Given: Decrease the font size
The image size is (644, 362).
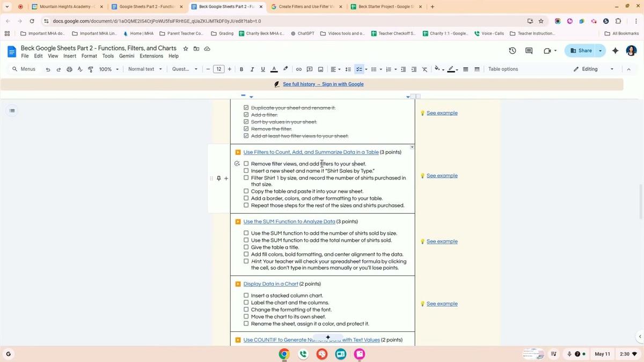Looking at the screenshot, I should coord(208,69).
